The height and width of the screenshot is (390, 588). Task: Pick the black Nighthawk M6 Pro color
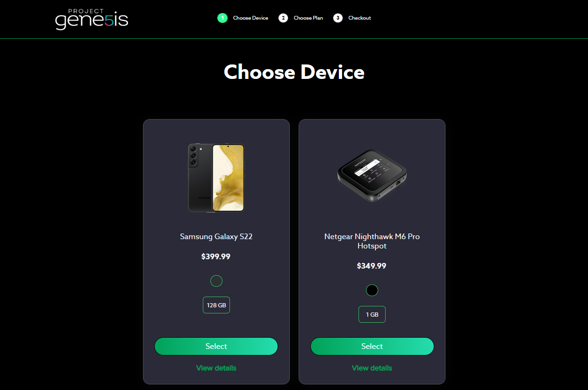coord(372,290)
